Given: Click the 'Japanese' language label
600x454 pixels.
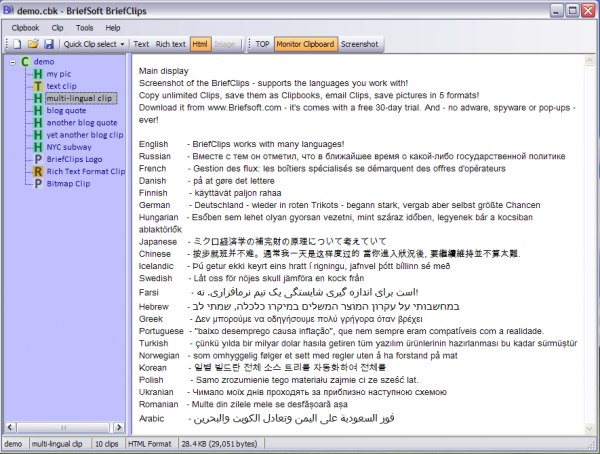Looking at the screenshot, I should 158,242.
